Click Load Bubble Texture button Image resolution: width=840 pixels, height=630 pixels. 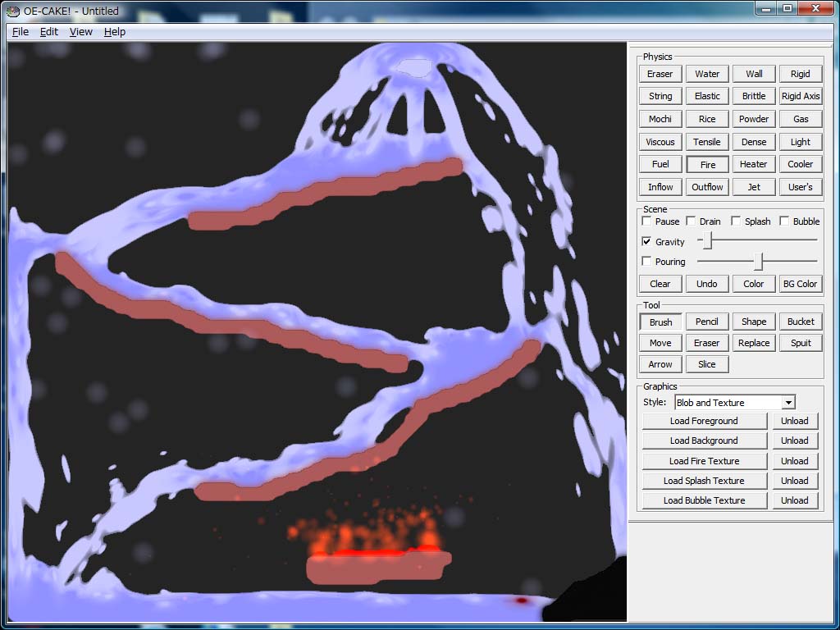(x=704, y=500)
